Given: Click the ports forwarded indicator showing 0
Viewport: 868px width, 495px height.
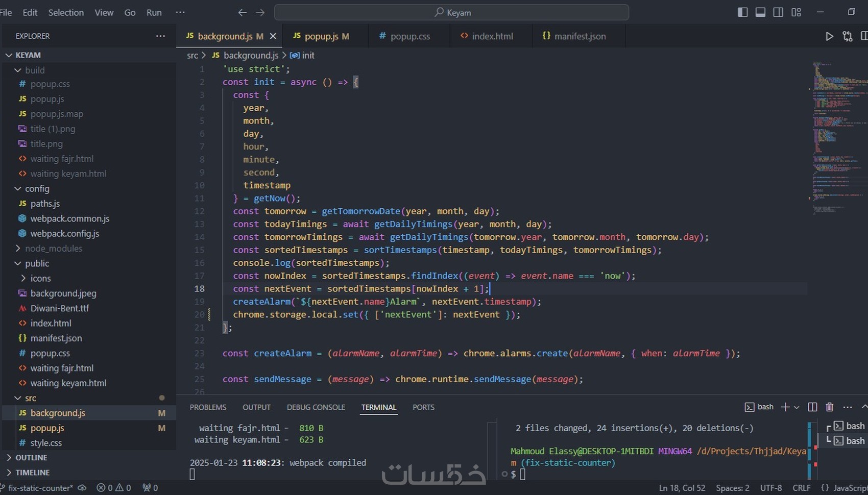Looking at the screenshot, I should tap(150, 488).
